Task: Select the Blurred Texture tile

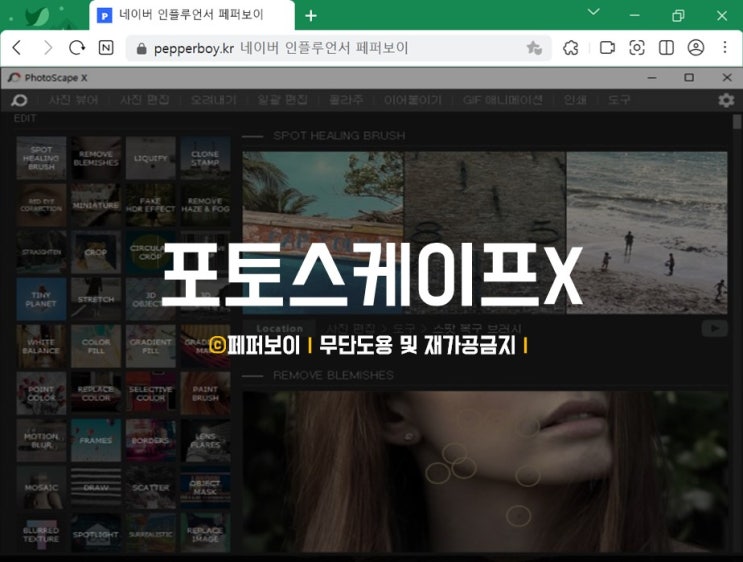Action: click(x=41, y=533)
